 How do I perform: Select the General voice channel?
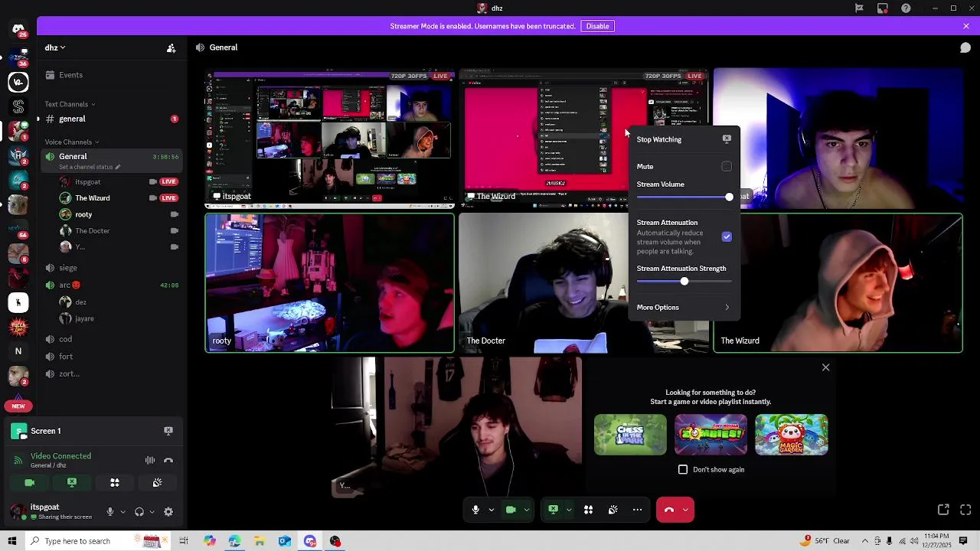[x=110, y=161]
